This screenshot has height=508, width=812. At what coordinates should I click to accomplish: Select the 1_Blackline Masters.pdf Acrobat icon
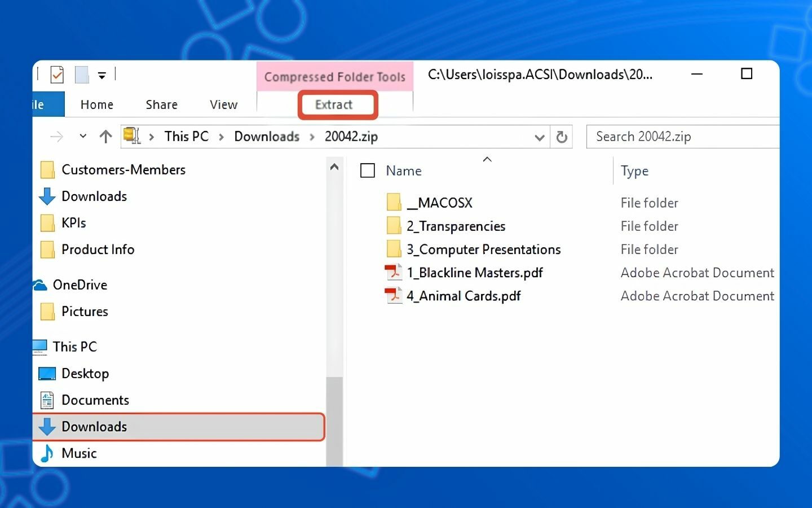pyautogui.click(x=393, y=273)
